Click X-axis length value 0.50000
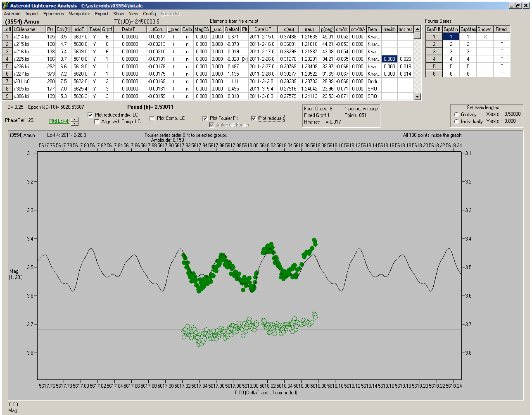The image size is (532, 415). (512, 114)
